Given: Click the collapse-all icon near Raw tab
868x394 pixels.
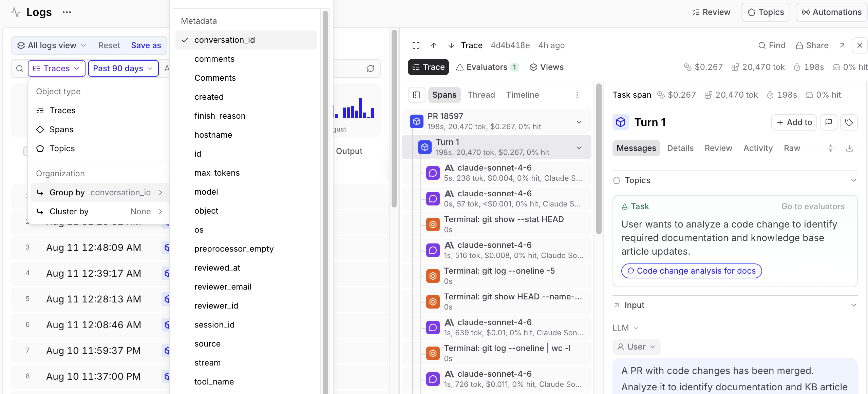Looking at the screenshot, I should pos(830,148).
